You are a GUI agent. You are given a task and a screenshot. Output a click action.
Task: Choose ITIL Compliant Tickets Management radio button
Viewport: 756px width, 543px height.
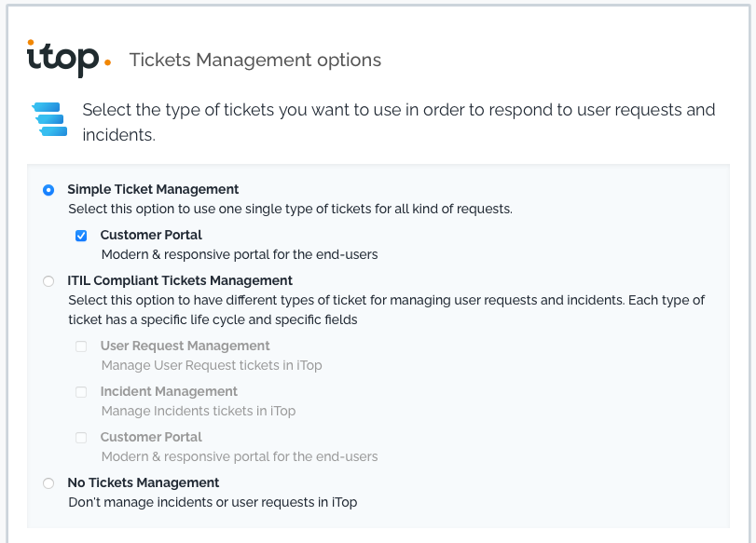[48, 280]
